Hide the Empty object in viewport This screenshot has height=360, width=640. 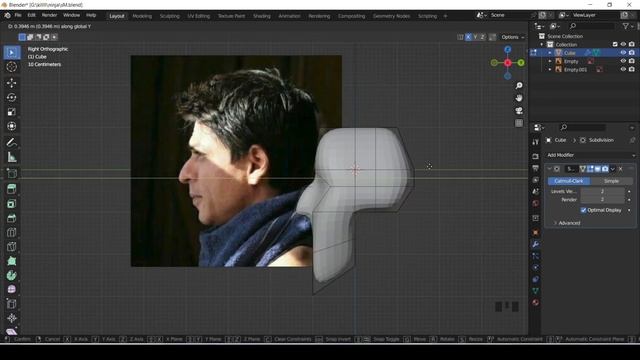(623, 61)
